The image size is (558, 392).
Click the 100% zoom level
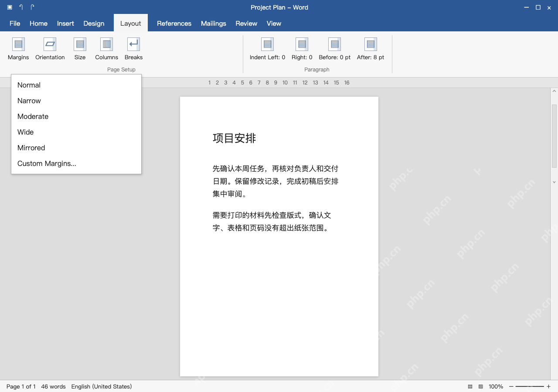click(x=496, y=387)
